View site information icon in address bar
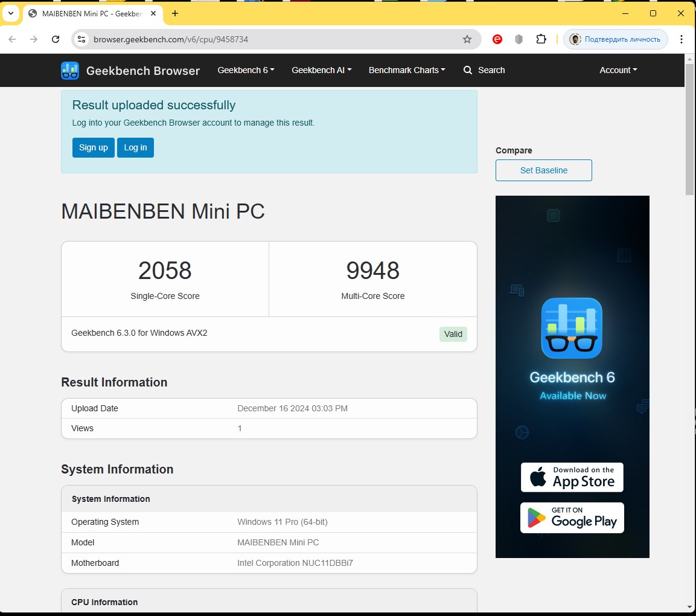 [82, 39]
